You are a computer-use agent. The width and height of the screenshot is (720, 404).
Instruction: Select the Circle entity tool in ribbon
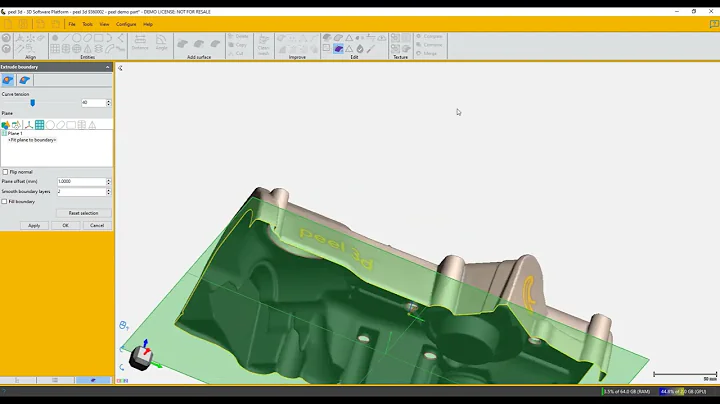[x=77, y=38]
